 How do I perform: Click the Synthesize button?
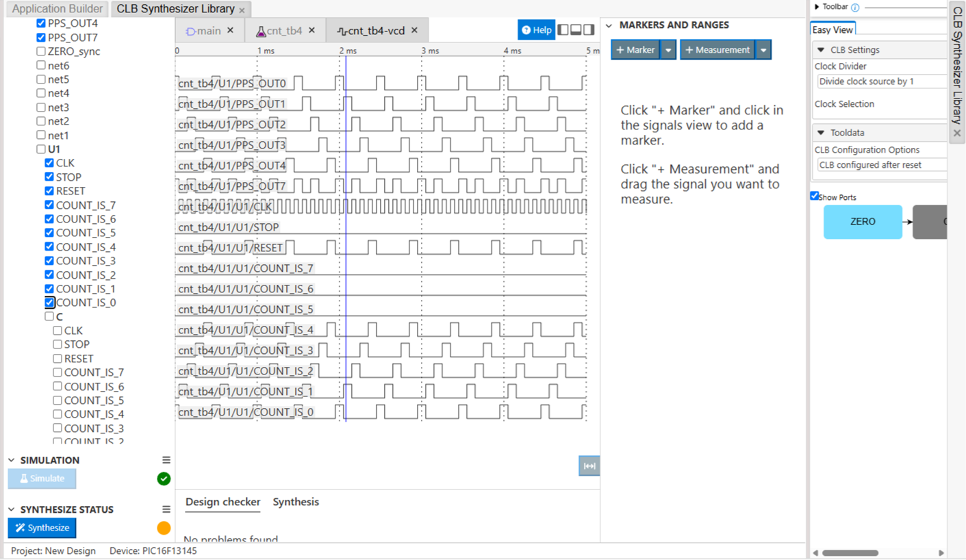[42, 528]
